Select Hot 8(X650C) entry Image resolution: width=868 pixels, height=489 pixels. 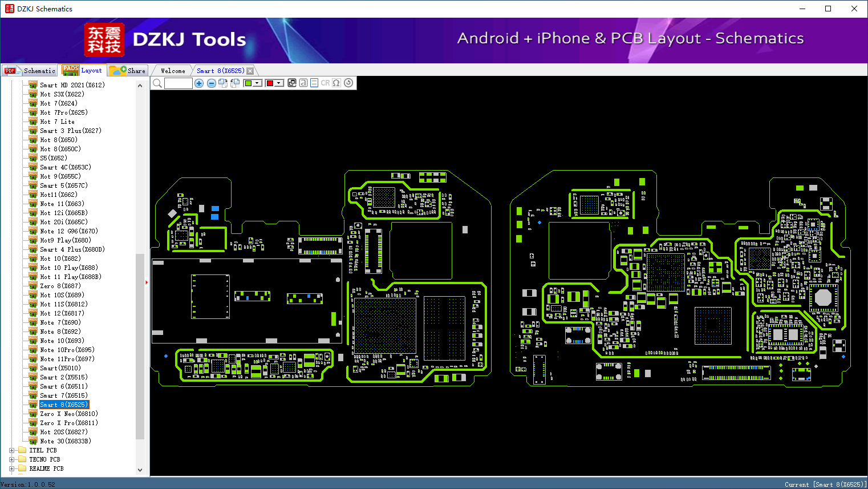click(x=60, y=149)
